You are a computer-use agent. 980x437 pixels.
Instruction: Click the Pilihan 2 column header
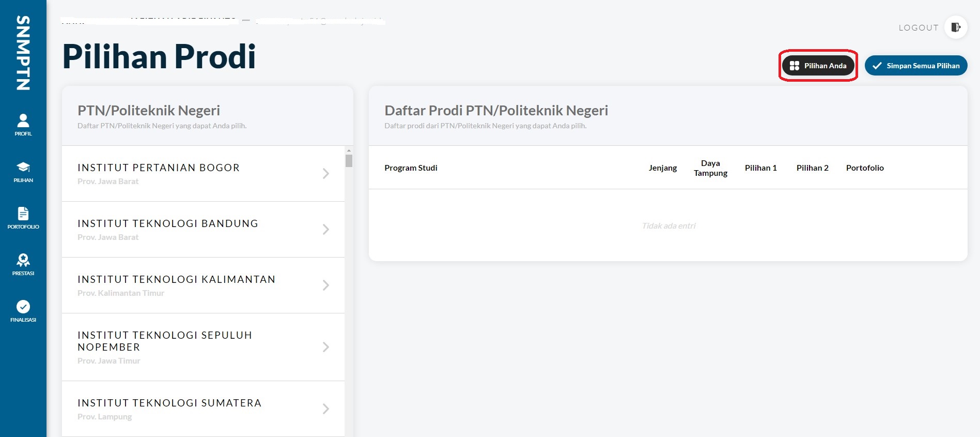point(813,168)
